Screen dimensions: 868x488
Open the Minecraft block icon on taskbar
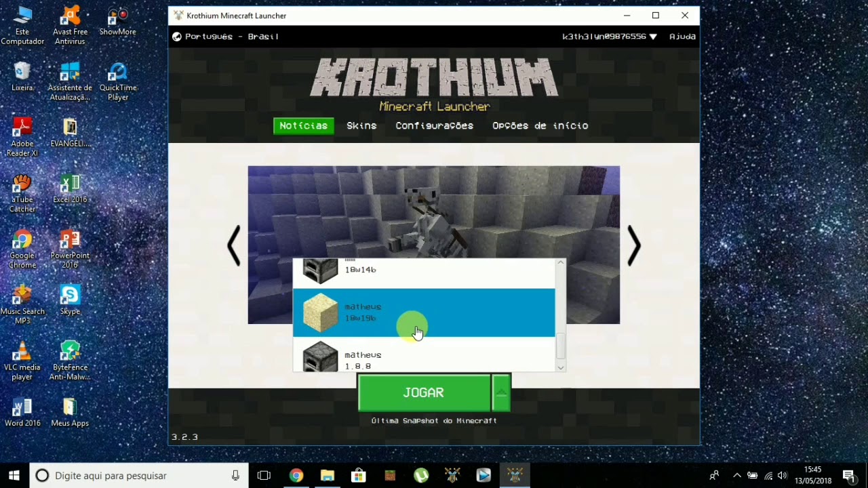pyautogui.click(x=390, y=476)
